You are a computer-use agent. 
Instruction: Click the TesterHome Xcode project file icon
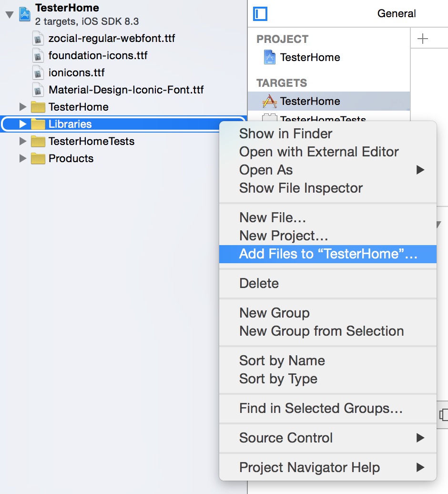25,14
